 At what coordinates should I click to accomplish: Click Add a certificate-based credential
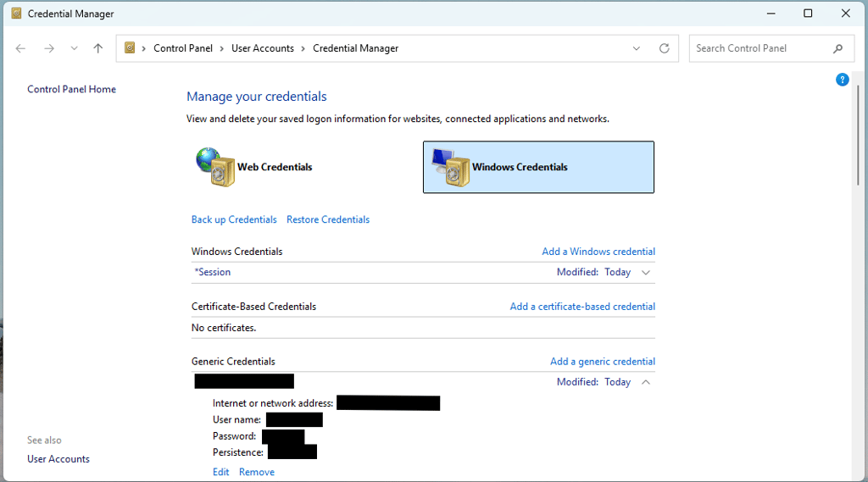tap(582, 307)
